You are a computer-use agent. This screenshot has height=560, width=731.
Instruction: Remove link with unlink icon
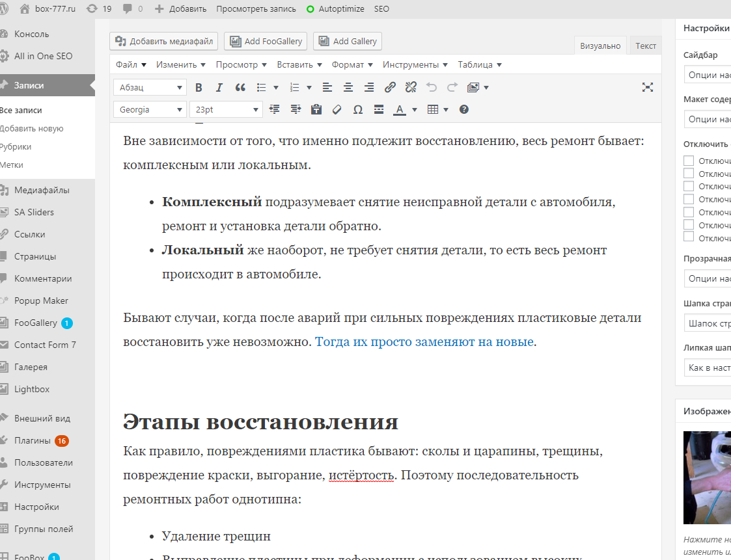tap(411, 87)
